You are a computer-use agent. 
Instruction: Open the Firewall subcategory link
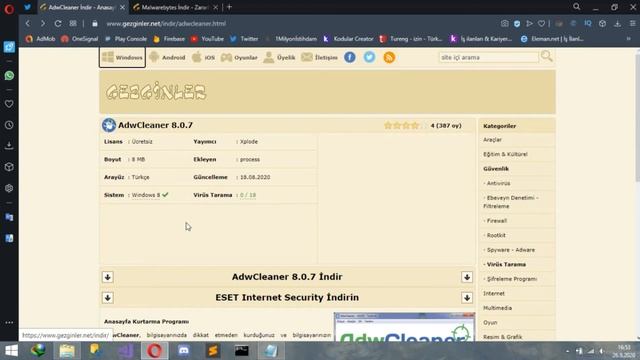pos(496,221)
